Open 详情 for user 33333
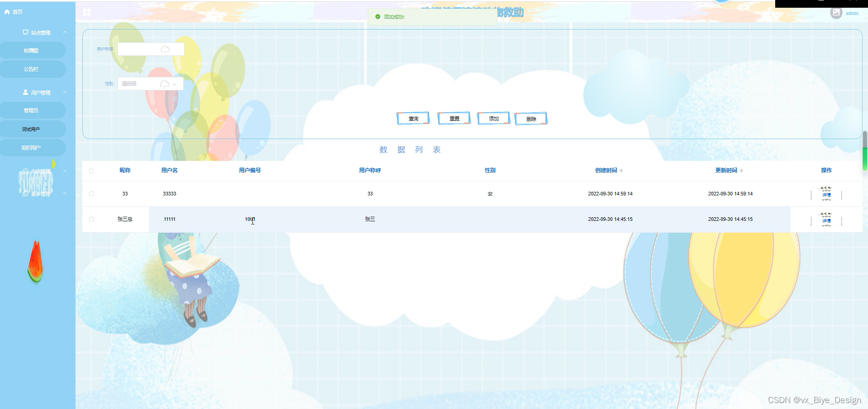The width and height of the screenshot is (868, 409). click(x=826, y=194)
